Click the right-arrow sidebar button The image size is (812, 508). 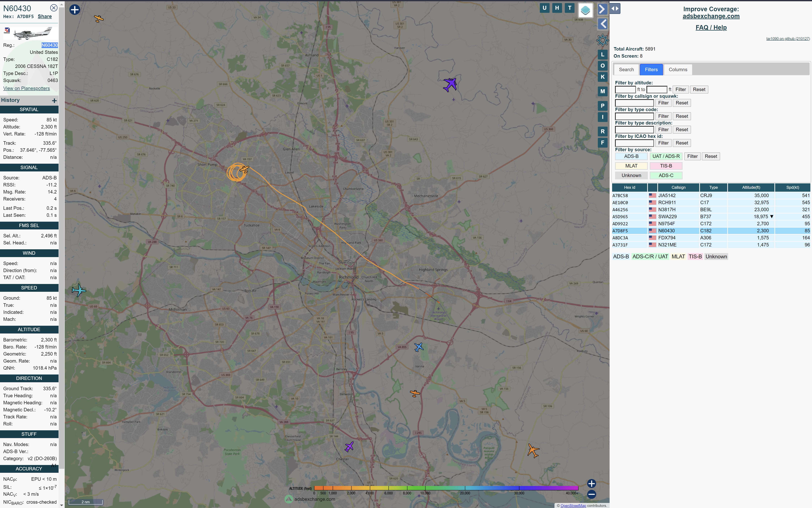[602, 9]
